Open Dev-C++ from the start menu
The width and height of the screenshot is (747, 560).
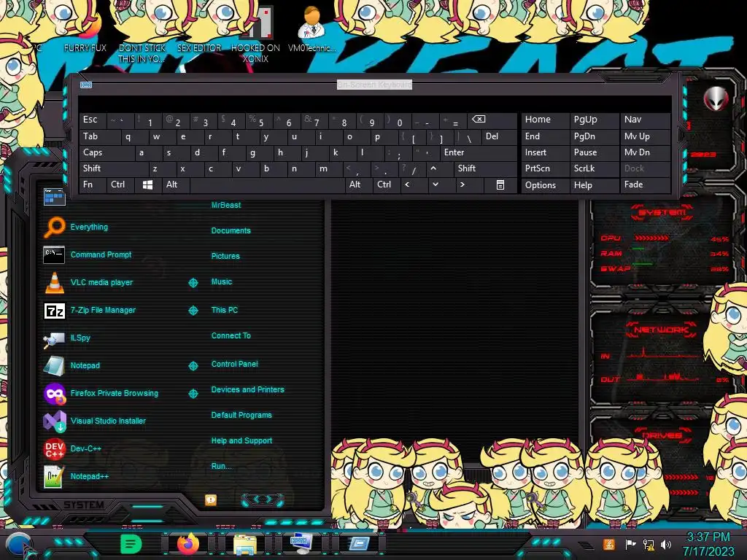pos(86,448)
